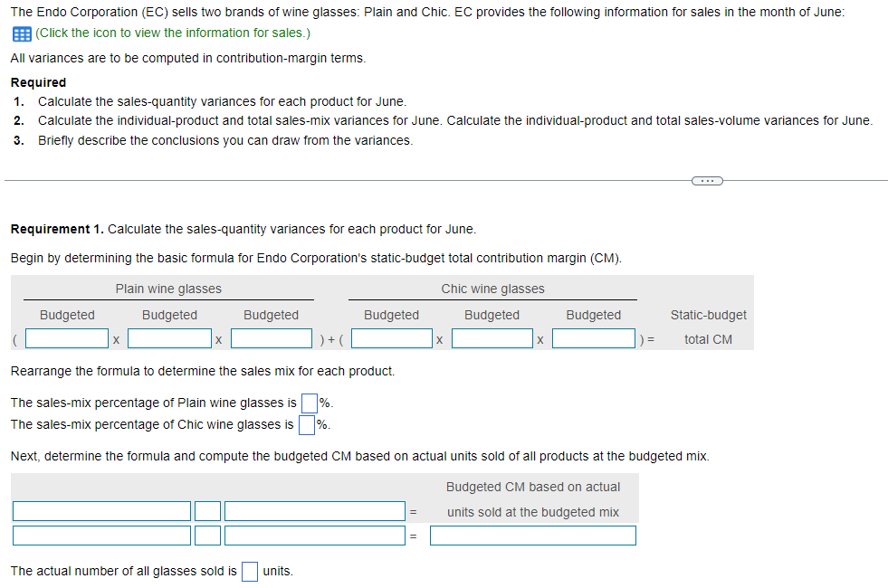Click 'Rearrange the formula' instruction text

point(203,371)
